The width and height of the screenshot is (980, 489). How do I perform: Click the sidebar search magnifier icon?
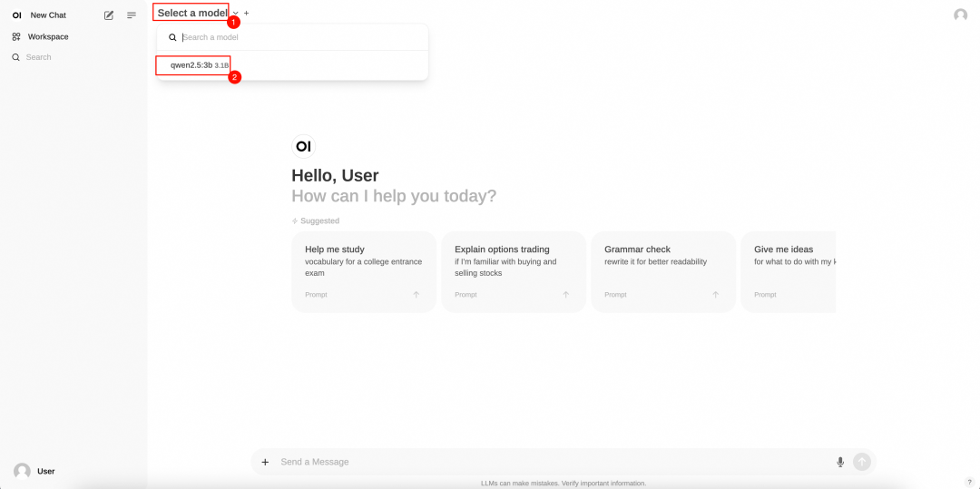pyautogui.click(x=16, y=57)
